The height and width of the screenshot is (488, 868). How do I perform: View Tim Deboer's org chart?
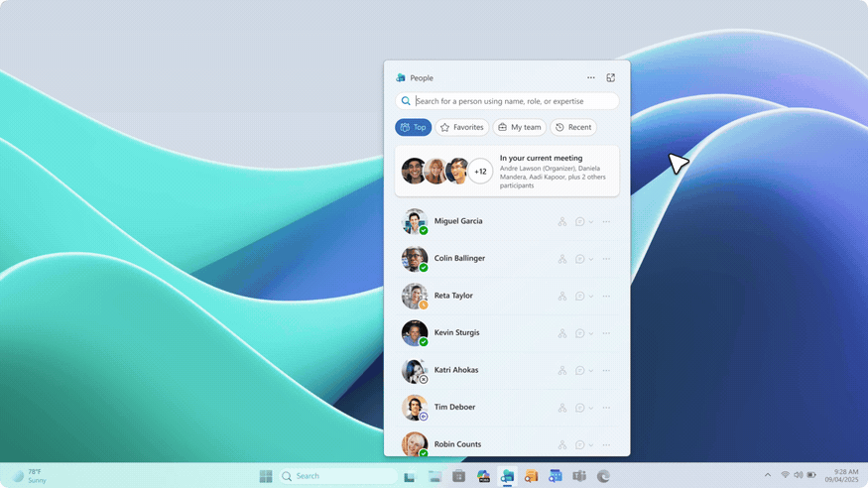(561, 408)
